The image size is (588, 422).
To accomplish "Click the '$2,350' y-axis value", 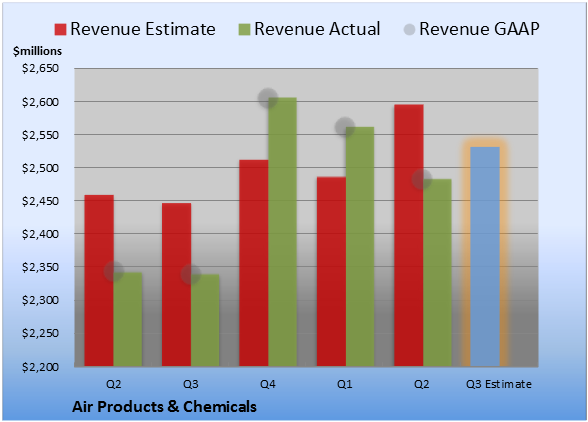I will pos(40,267).
